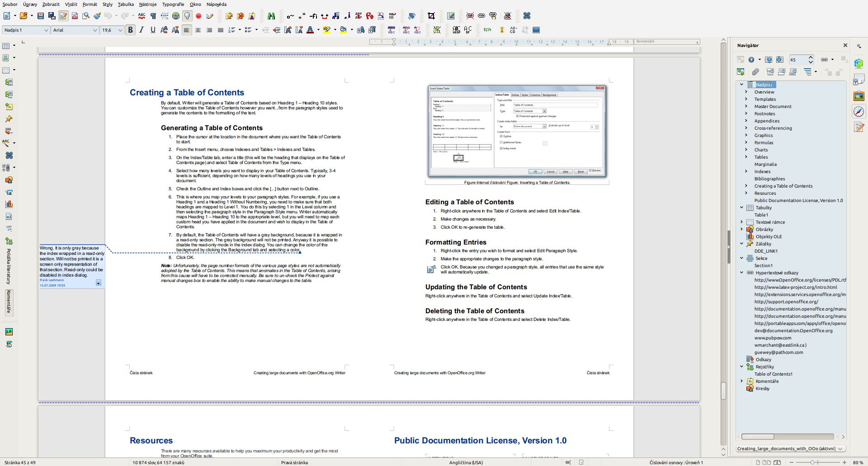Select www.pubpow.com link in Navigator
868x466 pixels.
[x=773, y=338]
